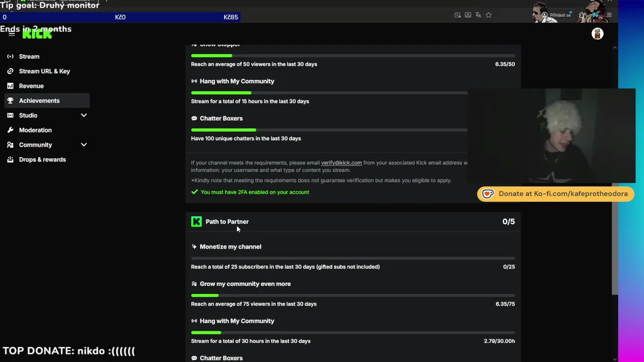This screenshot has height=362, width=644.
Task: Click the TOP DONATE: nikdo overlay text
Action: 69,351
